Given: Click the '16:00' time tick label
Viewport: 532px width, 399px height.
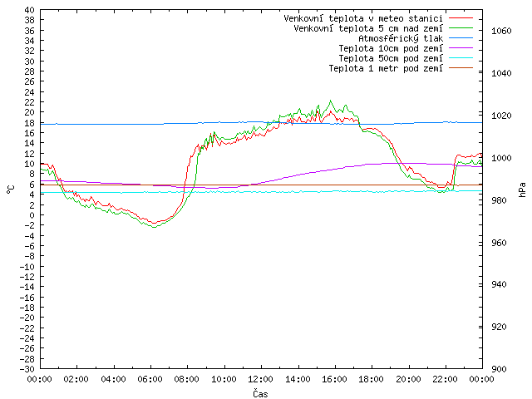Looking at the screenshot, I should pos(334,379).
